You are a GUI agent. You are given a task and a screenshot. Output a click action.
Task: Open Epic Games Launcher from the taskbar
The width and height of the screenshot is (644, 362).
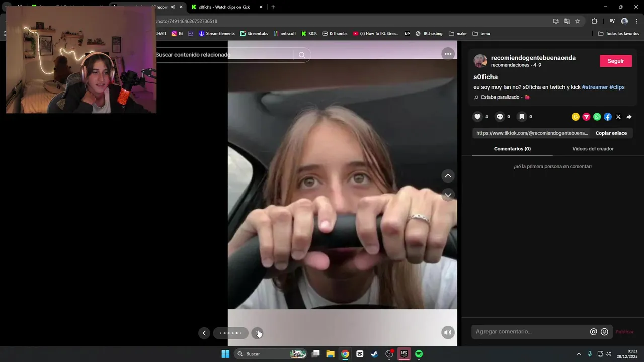click(404, 354)
